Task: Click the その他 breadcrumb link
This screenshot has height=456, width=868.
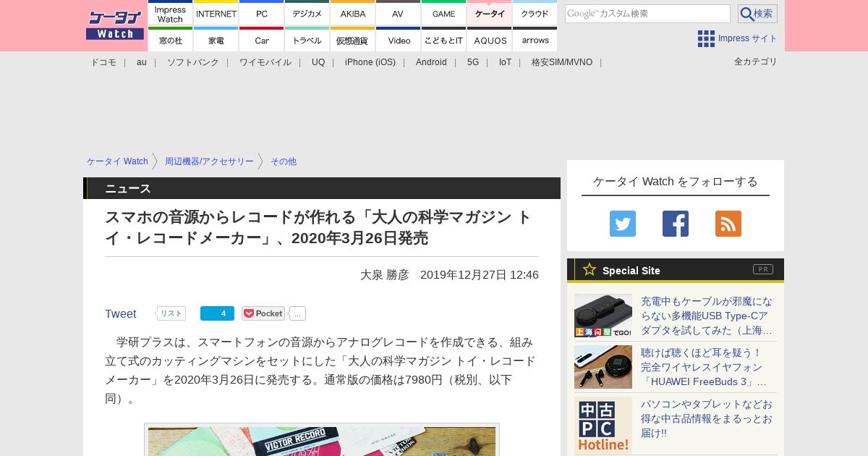Action: tap(284, 161)
